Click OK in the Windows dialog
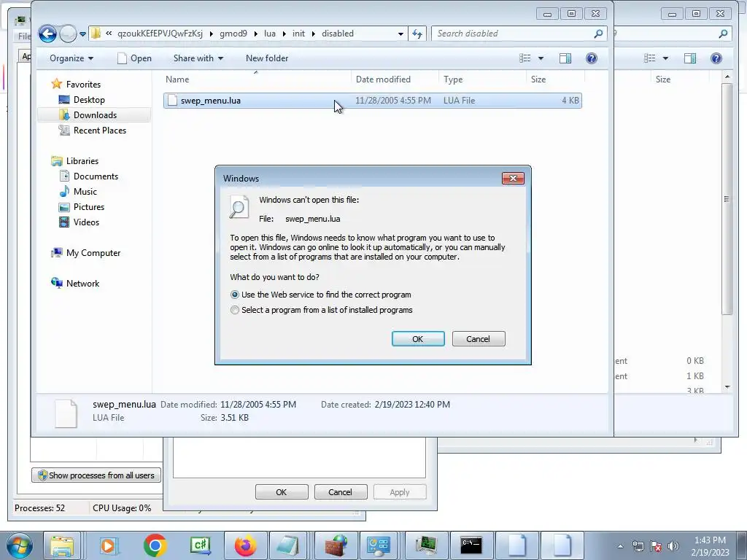The width and height of the screenshot is (747, 560). 418,339
